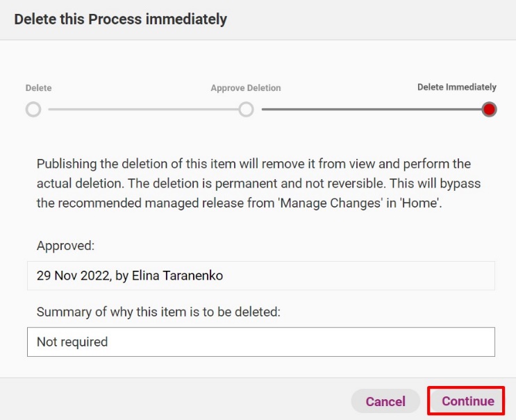
Task: Click the Approved date and name field
Action: 261,276
